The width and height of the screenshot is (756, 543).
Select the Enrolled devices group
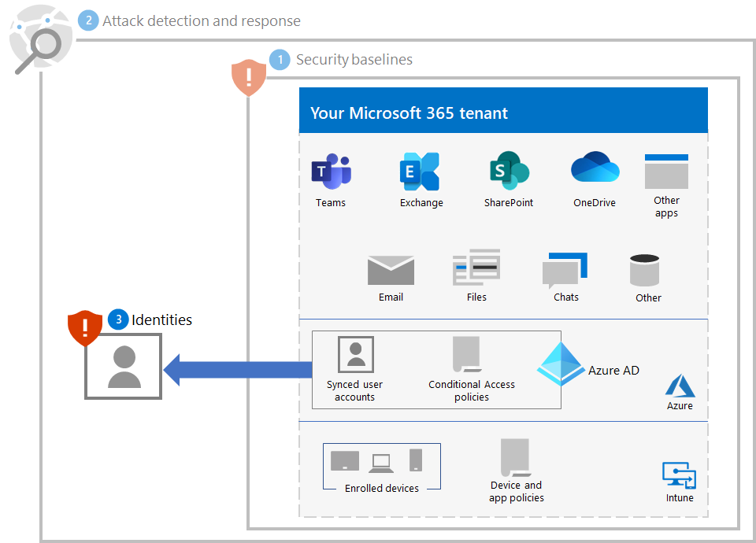pyautogui.click(x=381, y=466)
